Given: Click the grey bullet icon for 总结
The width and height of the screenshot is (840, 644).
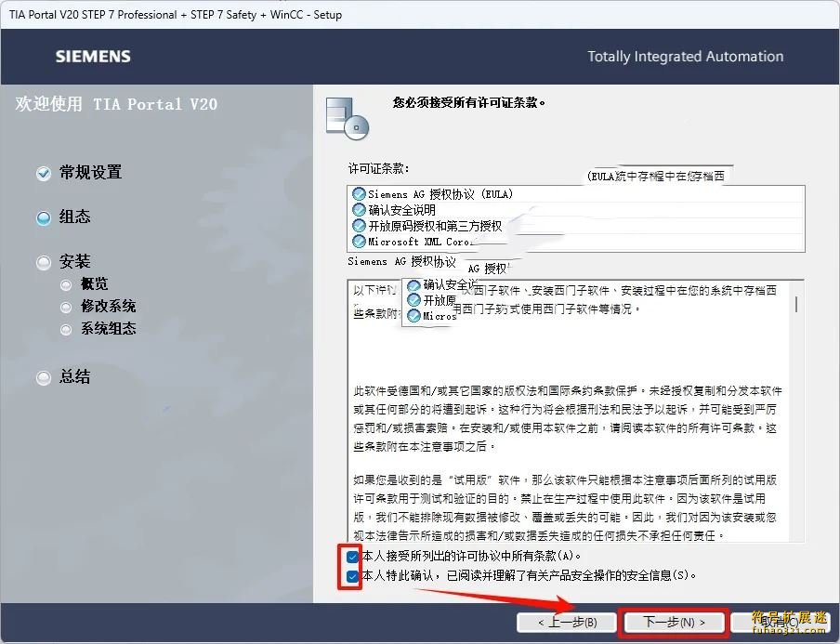Looking at the screenshot, I should pos(44,377).
